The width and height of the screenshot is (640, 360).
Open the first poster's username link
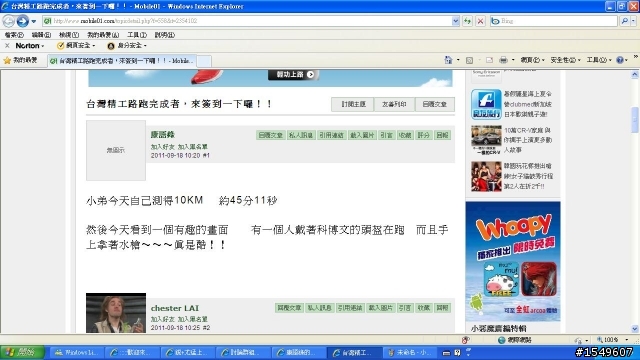click(x=162, y=135)
